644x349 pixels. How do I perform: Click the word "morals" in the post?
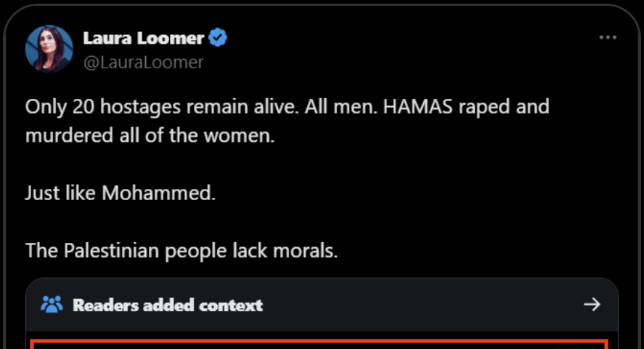309,251
